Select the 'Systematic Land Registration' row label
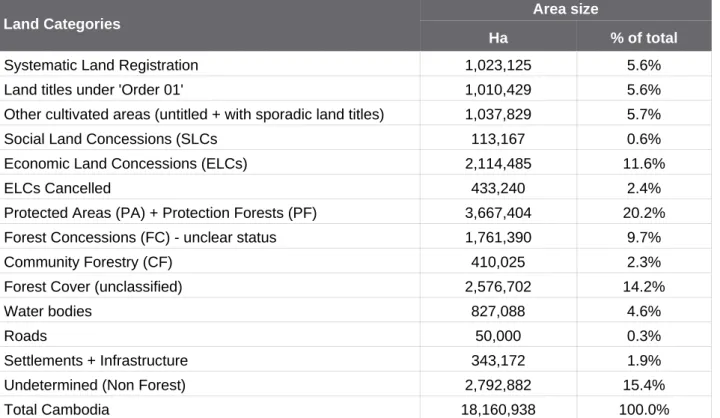This screenshot has height=418, width=720. (x=101, y=65)
